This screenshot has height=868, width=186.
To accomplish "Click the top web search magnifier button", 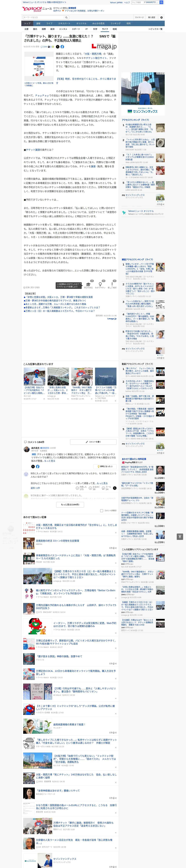I will 161,2.
